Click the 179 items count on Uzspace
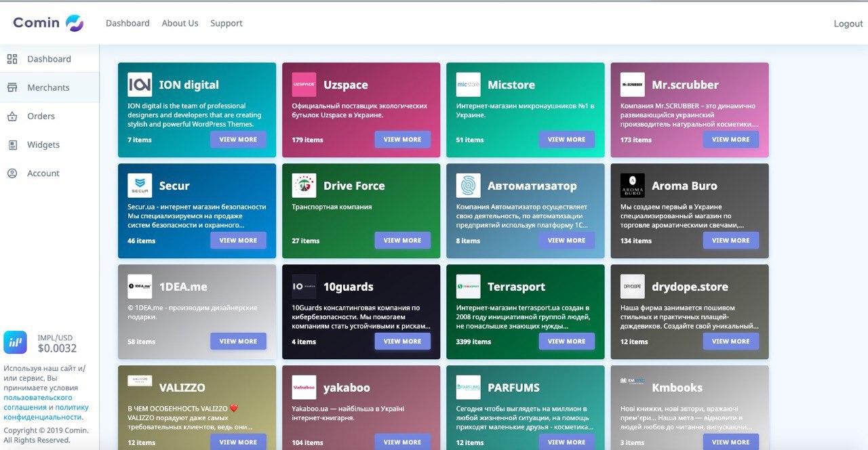 (307, 140)
